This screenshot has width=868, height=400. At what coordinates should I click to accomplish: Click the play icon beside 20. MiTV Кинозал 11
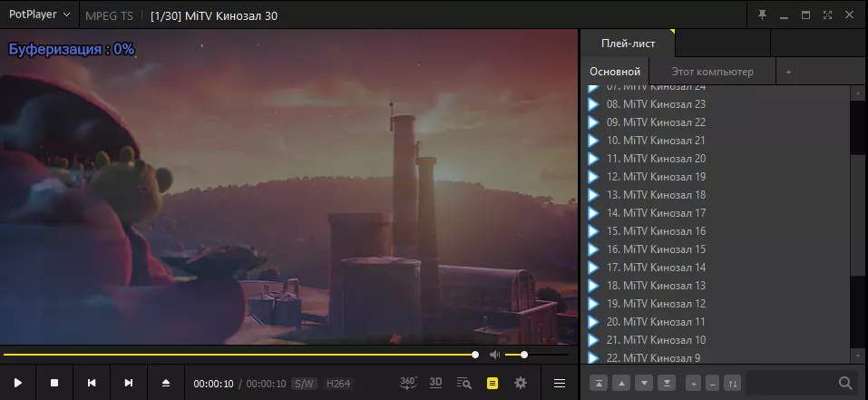[593, 322]
